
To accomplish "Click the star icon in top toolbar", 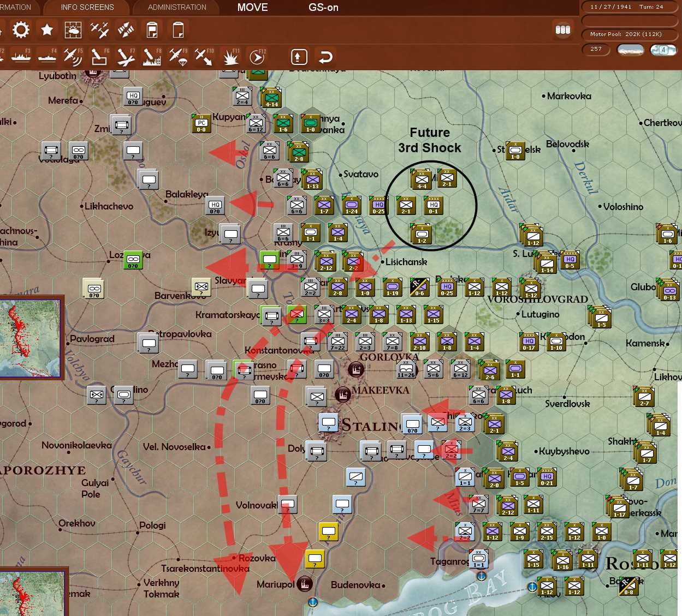I will click(47, 29).
